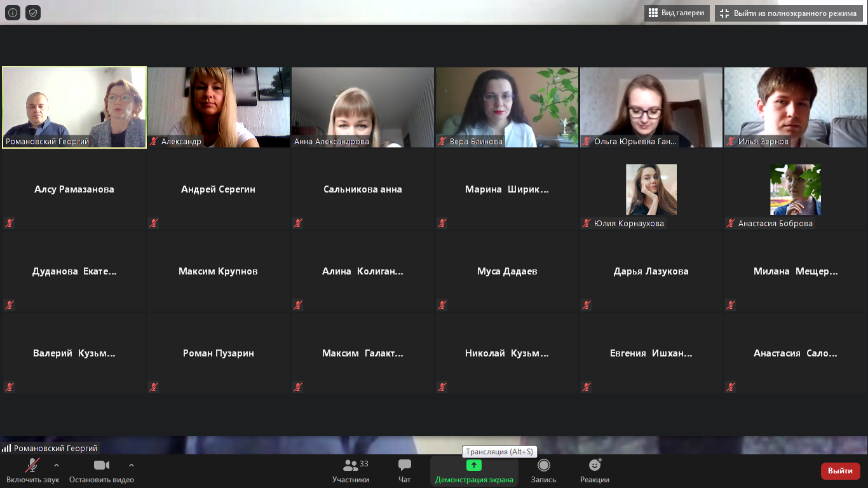The height and width of the screenshot is (488, 868).
Task: Select participant name Сальникова анна
Action: (x=363, y=189)
